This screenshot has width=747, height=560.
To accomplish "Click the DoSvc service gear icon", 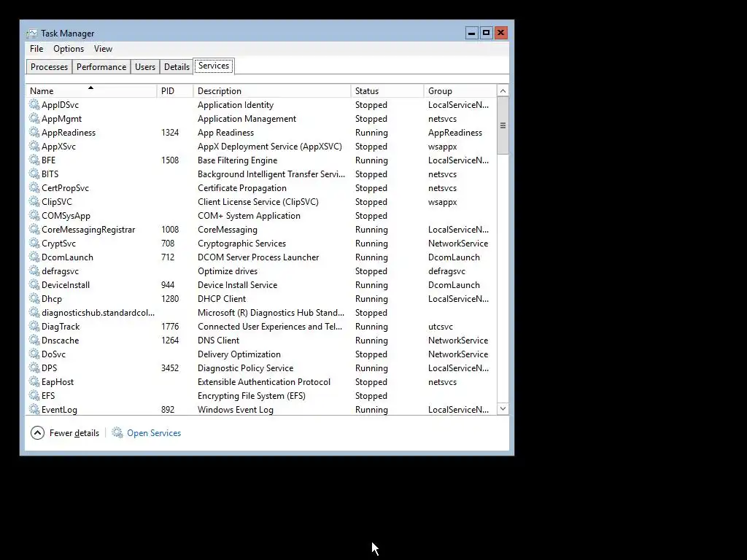I will click(34, 354).
